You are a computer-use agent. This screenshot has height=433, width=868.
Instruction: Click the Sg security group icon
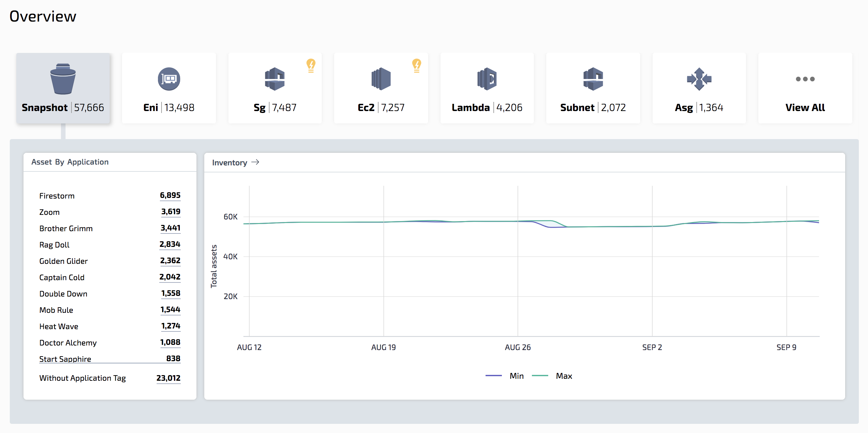point(275,79)
